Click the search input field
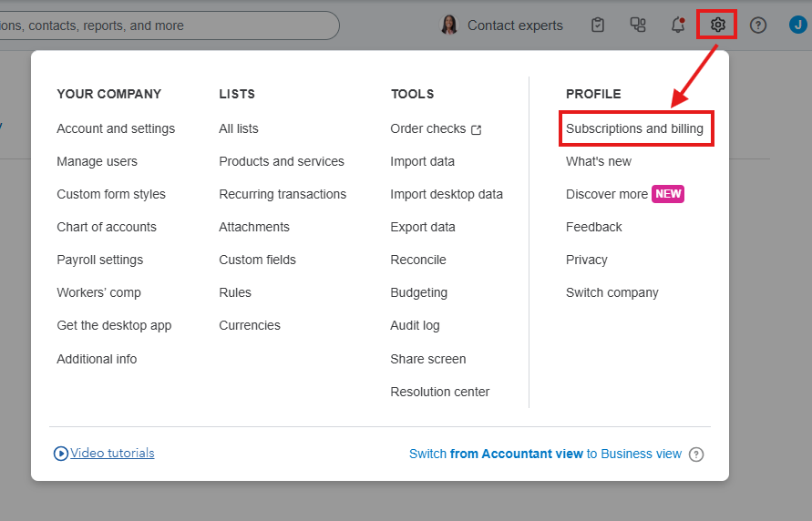The height and width of the screenshot is (521, 812). tap(164, 26)
